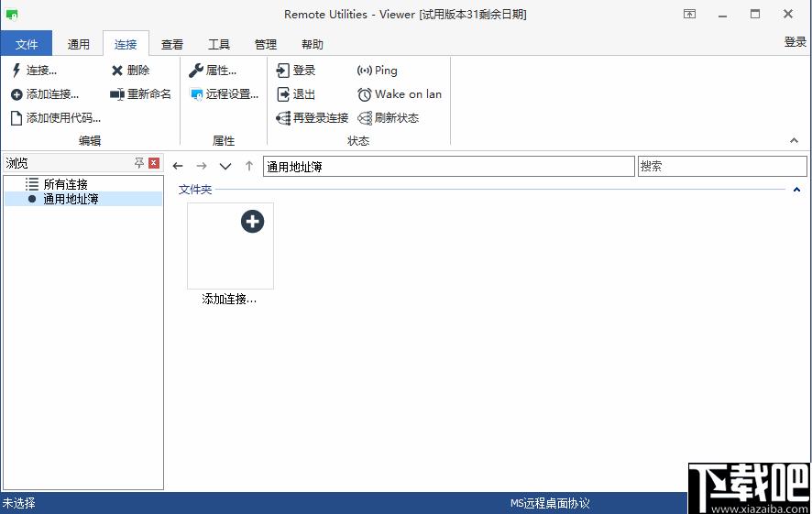Click 未选择 status bar text
Screen dimensions: 812x514
coord(18,503)
